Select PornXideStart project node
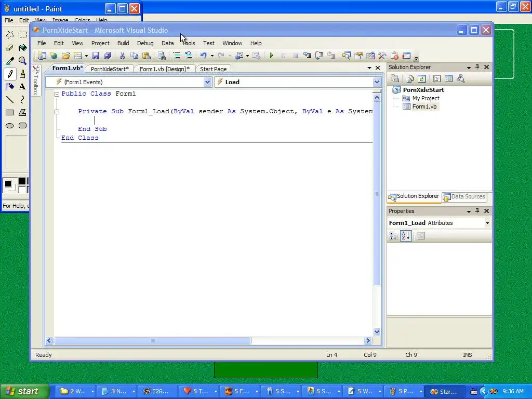This screenshot has height=399, width=532. point(423,89)
